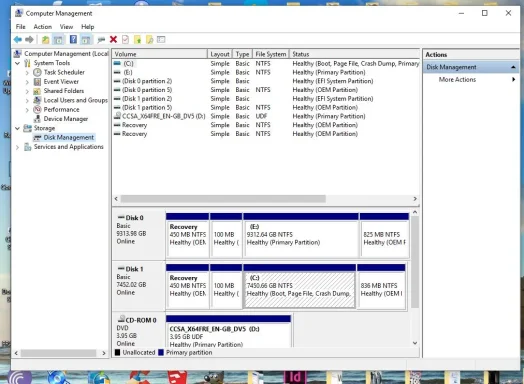This screenshot has width=524, height=384.
Task: Select the 836 MB NTFS OEM partition
Action: [381, 287]
